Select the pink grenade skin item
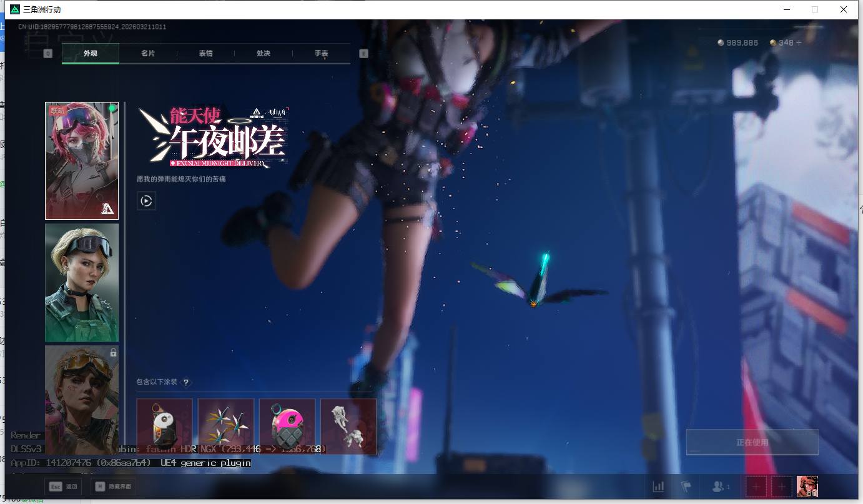This screenshot has height=504, width=863. (x=287, y=427)
